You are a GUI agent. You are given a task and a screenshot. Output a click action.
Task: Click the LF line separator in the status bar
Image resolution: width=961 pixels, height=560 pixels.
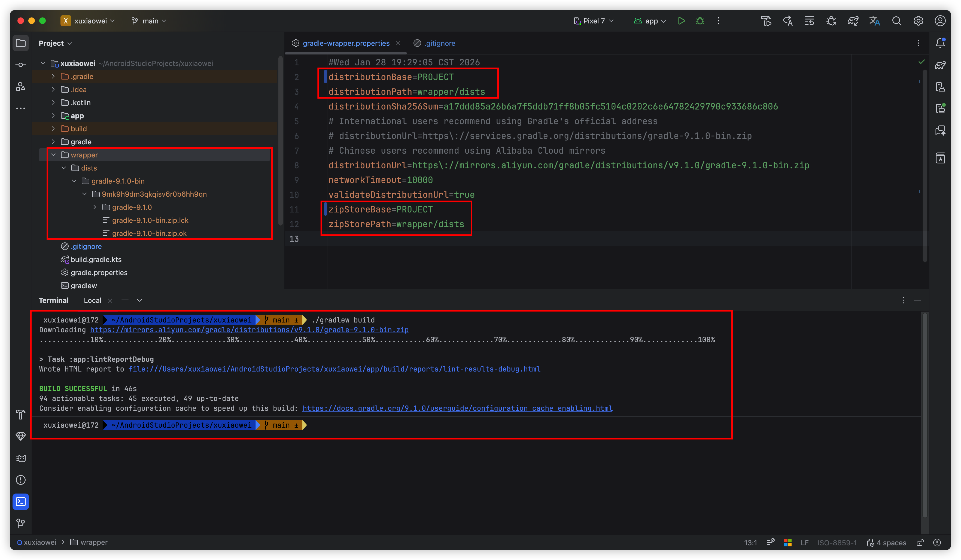click(804, 543)
